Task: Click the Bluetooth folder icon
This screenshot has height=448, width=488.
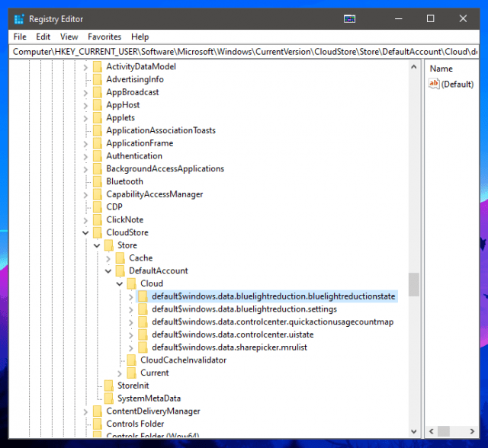Action: [x=98, y=181]
